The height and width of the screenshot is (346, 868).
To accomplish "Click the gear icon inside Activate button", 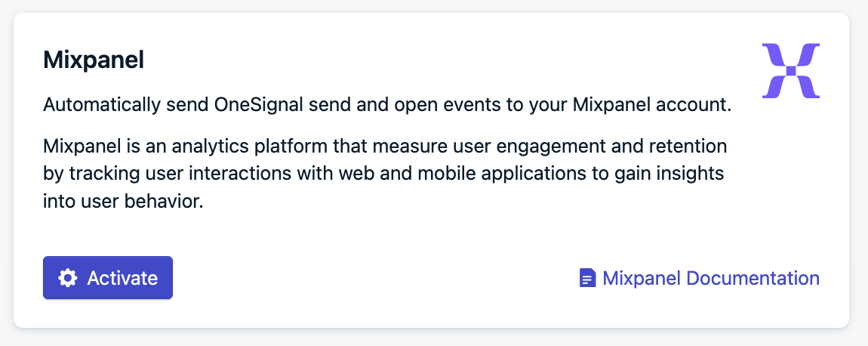I will click(x=67, y=278).
